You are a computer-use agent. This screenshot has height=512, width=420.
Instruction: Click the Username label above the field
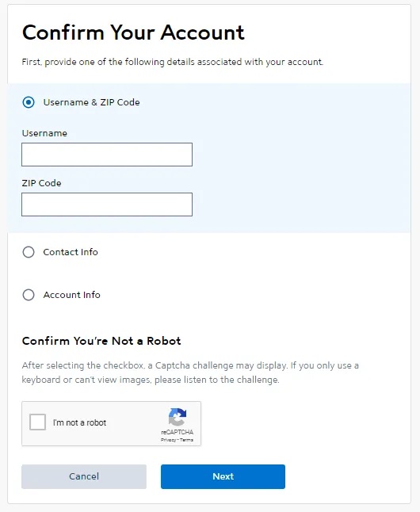coord(44,133)
